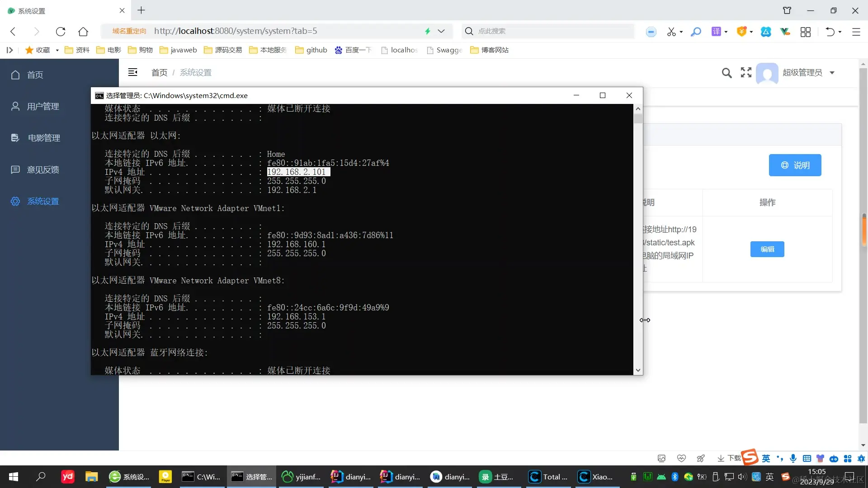Open 电影管理 in the sidebar
Image resolution: width=868 pixels, height=488 pixels.
click(44, 138)
